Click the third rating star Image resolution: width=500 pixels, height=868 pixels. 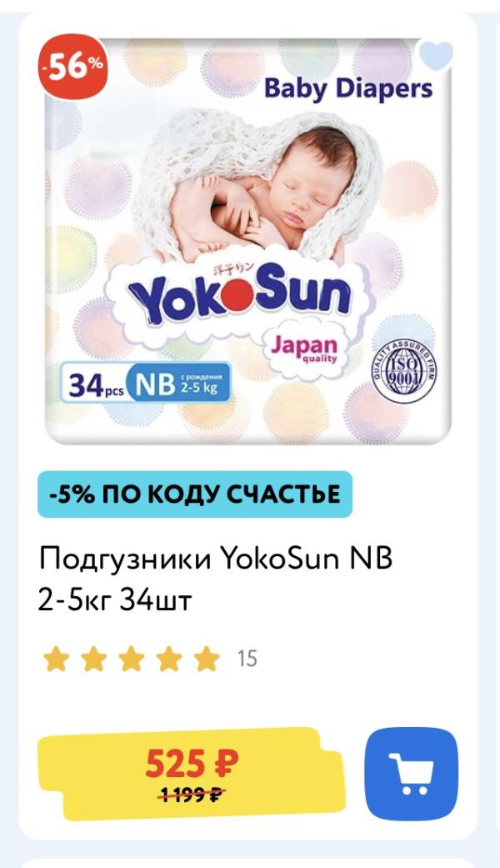(131, 659)
